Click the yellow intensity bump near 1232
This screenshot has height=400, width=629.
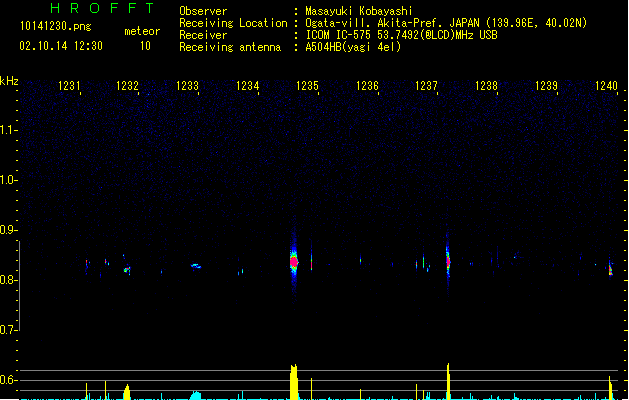(127, 392)
